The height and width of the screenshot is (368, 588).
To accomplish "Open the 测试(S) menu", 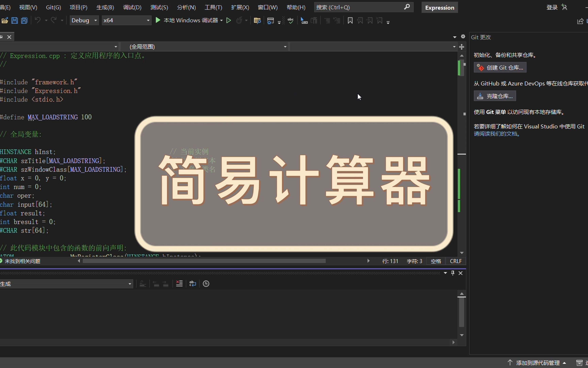I will 159,7.
